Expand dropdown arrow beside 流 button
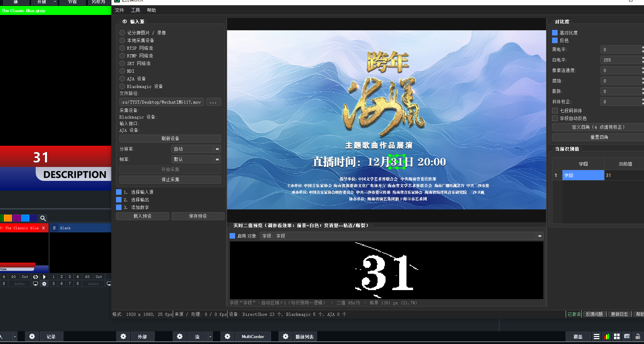The height and width of the screenshot is (344, 644). tap(210, 336)
